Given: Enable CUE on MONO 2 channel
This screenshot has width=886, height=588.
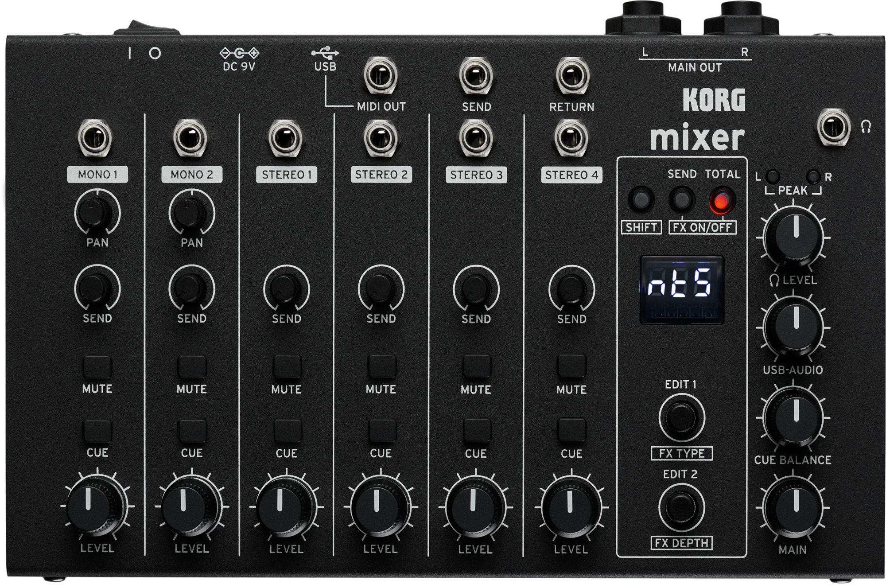Looking at the screenshot, I should (x=192, y=431).
